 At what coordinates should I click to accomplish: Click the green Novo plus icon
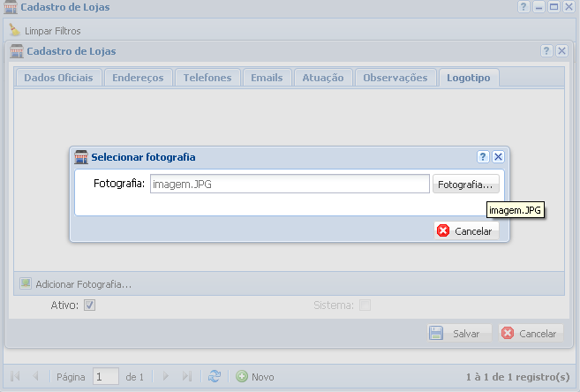pyautogui.click(x=242, y=376)
